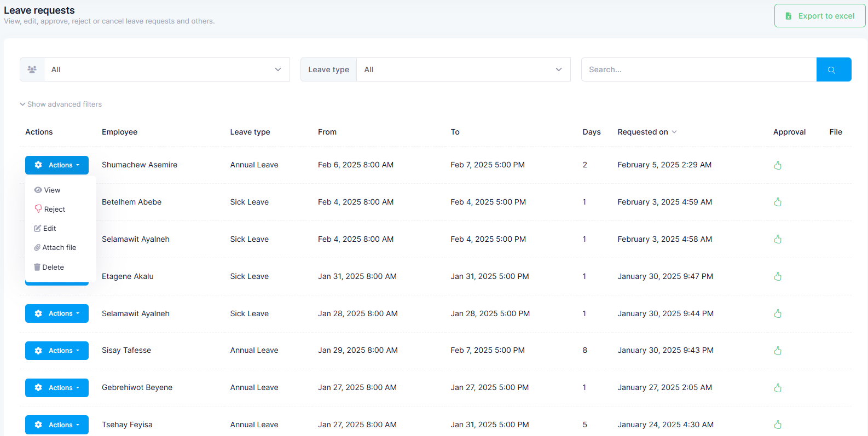868x436 pixels.
Task: Open the employee All filter dropdown
Action: pos(166,69)
